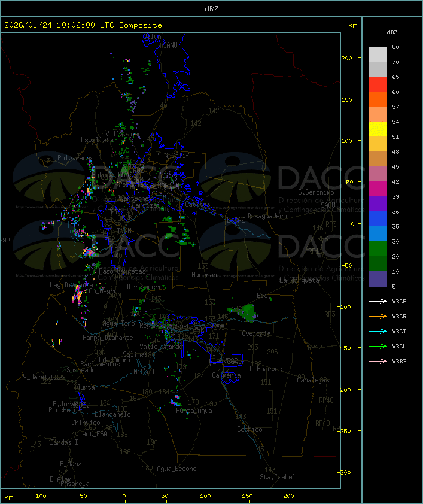Image resolution: width=423 pixels, height=504 pixels.
Task: Click the dBZ title at the top
Action: coord(211,8)
